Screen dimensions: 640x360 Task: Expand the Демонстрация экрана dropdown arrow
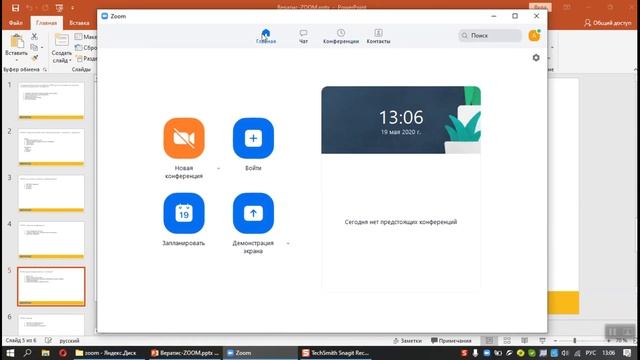288,243
